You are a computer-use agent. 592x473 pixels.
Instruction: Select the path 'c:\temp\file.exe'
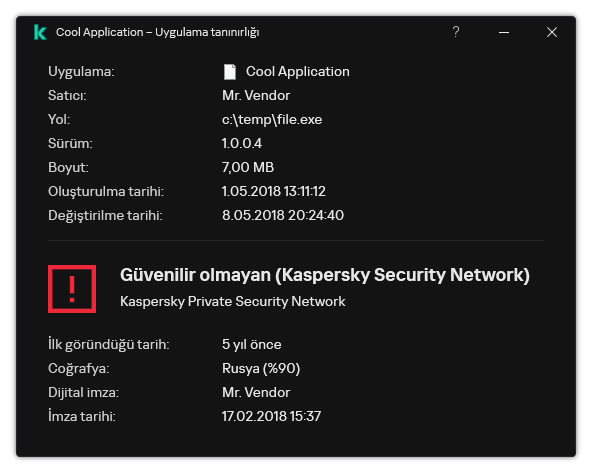coord(272,120)
